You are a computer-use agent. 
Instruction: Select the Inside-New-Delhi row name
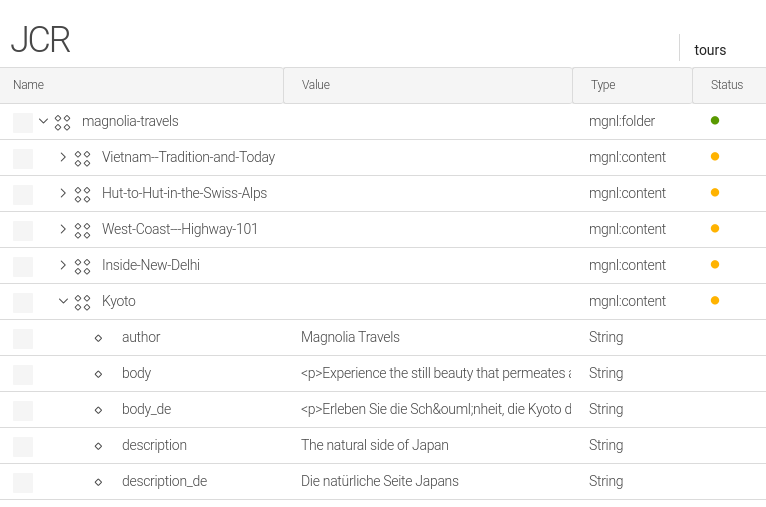[151, 265]
